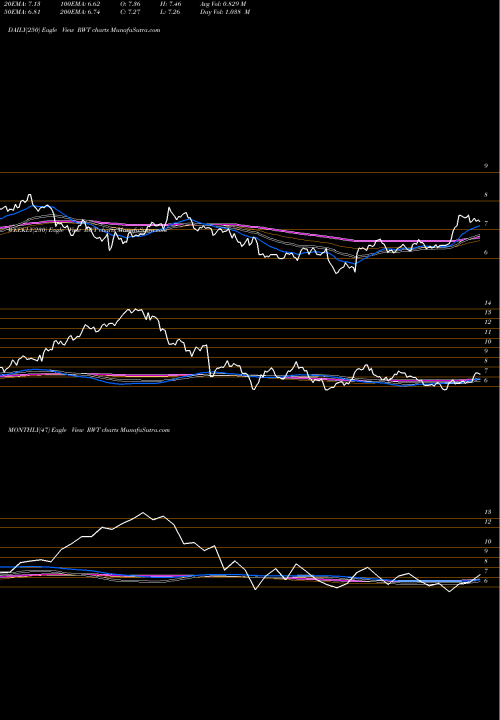Click the 9 axis label on the daily chart
The width and height of the screenshot is (500, 720).
tap(486, 166)
